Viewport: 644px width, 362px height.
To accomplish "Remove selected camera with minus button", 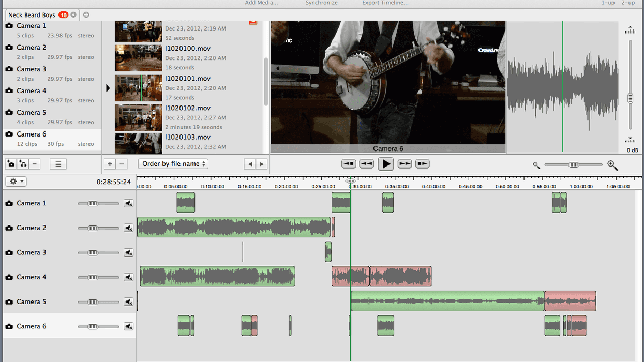I will point(34,164).
